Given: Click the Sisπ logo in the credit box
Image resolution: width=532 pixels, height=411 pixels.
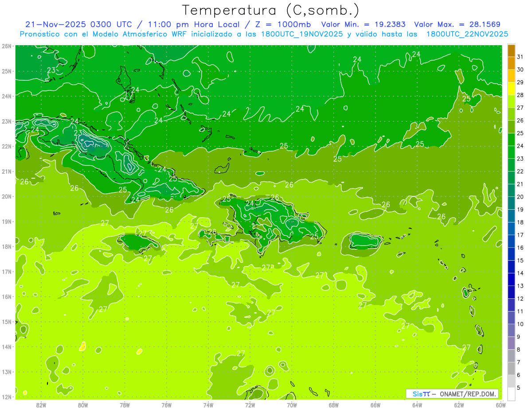Looking at the screenshot, I should click(x=421, y=394).
